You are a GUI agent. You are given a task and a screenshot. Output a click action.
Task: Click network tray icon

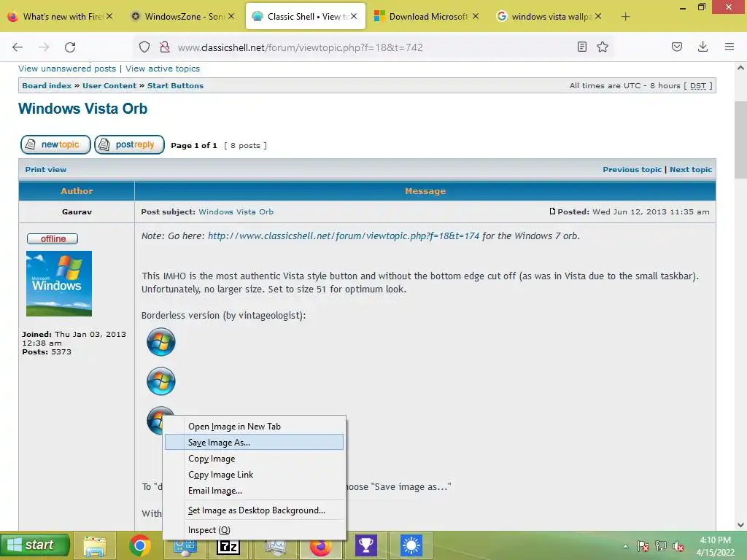660,545
